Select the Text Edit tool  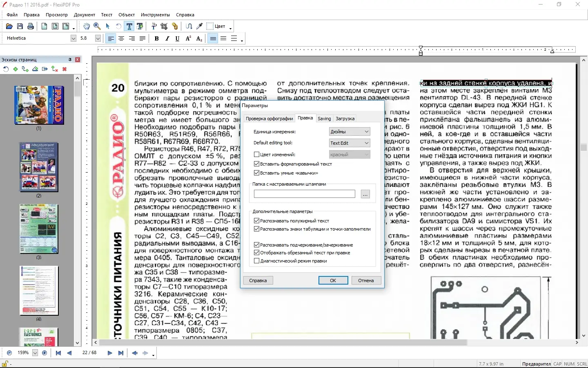(x=129, y=26)
